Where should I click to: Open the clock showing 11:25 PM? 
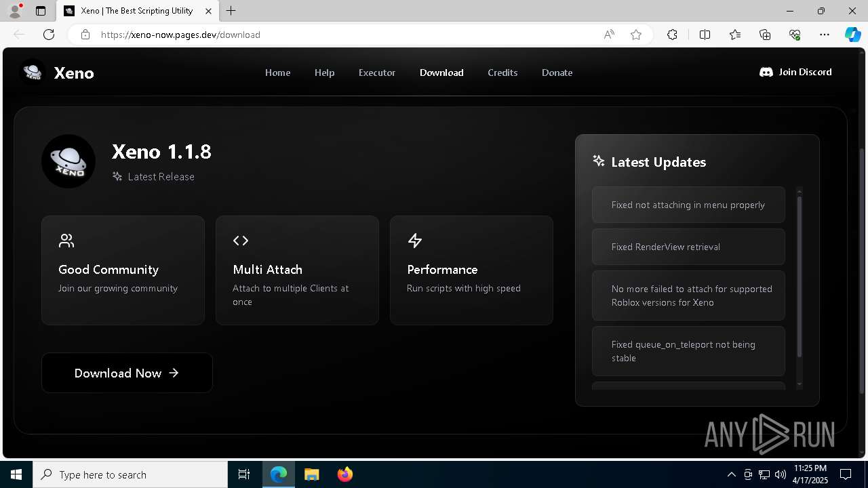(x=810, y=474)
